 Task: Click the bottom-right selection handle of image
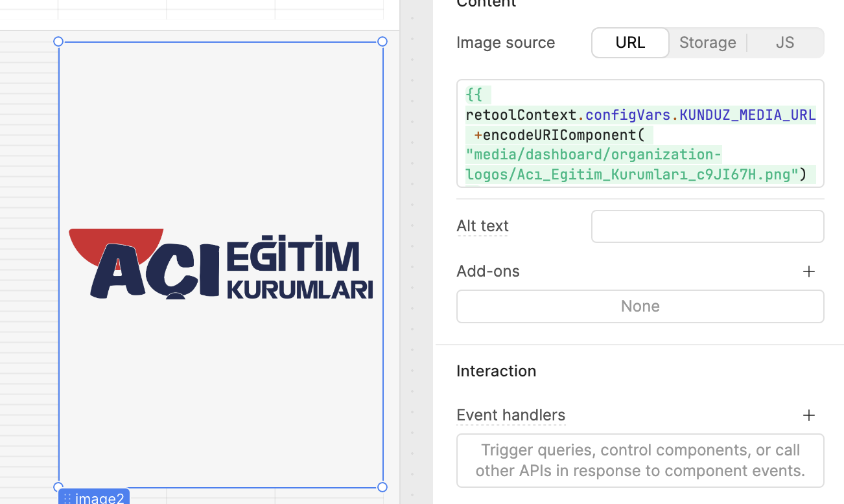pyautogui.click(x=382, y=487)
